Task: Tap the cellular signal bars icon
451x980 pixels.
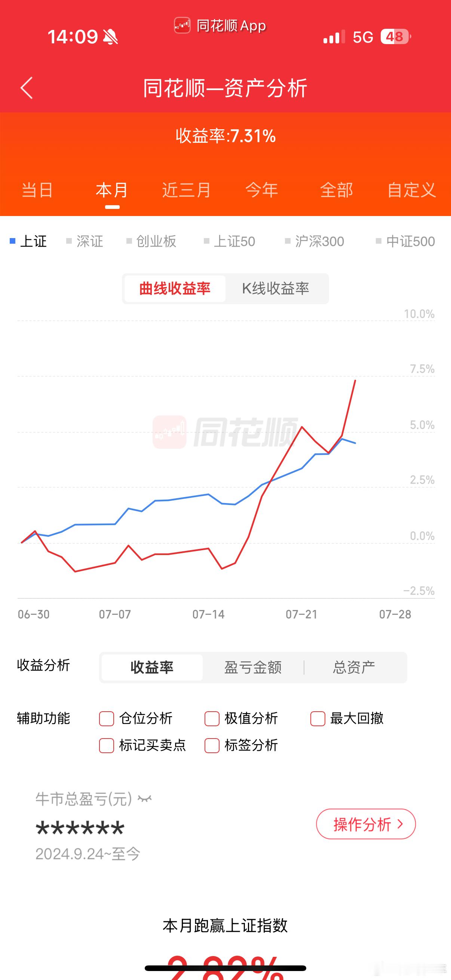Action: (x=334, y=37)
